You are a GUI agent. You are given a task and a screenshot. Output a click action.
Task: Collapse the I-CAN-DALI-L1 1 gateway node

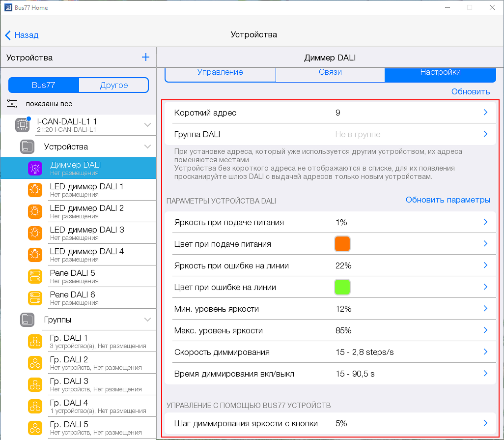coord(147,125)
